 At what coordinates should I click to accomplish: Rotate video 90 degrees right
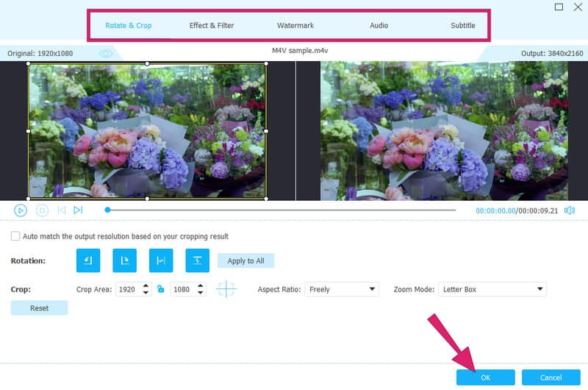click(124, 260)
